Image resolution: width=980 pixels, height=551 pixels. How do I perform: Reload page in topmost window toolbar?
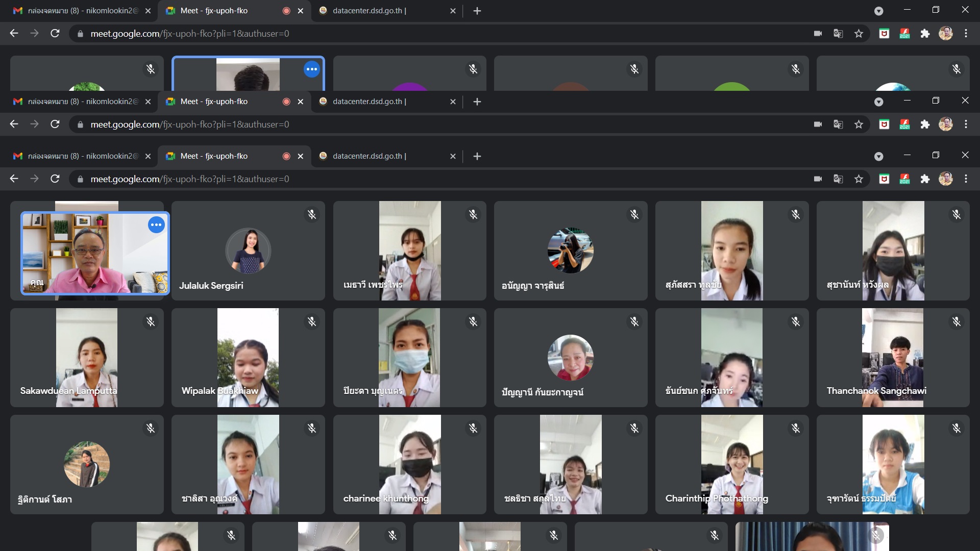pos(55,33)
